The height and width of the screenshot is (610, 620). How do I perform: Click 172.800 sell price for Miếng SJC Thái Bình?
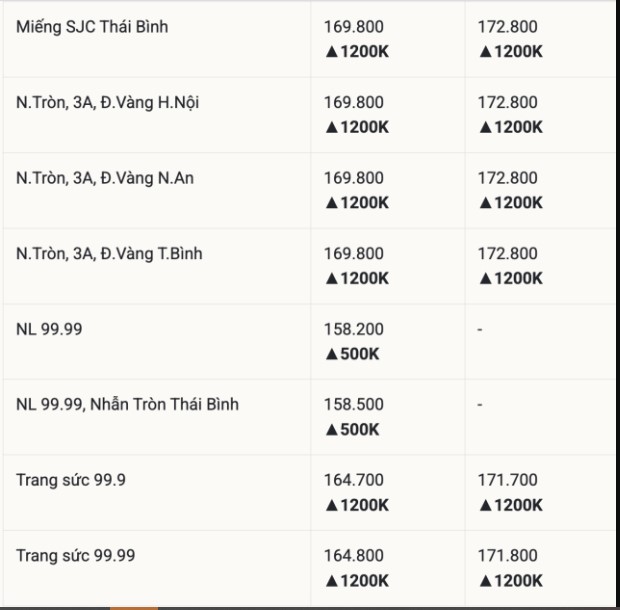(507, 27)
